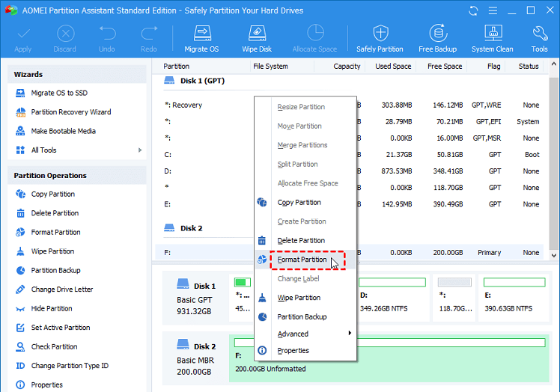Choose Wipe Partition from the context menu
Image resolution: width=560 pixels, height=392 pixels.
(x=306, y=298)
